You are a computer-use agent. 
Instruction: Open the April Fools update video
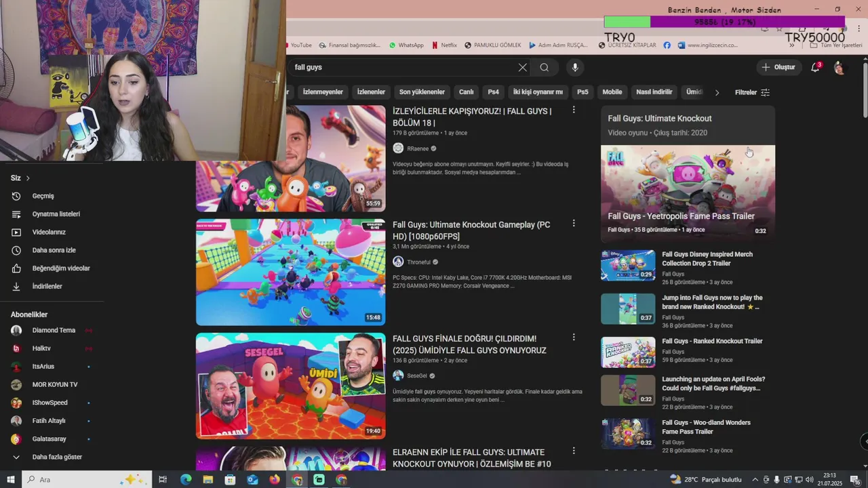tap(713, 384)
